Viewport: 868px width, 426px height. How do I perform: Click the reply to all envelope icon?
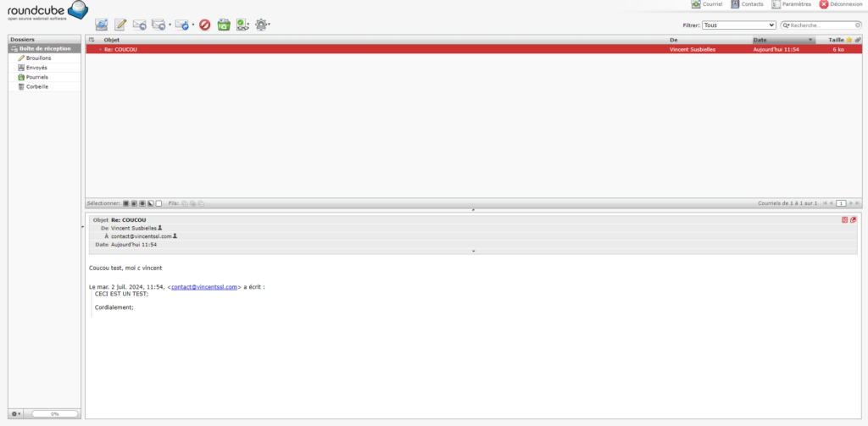[158, 25]
